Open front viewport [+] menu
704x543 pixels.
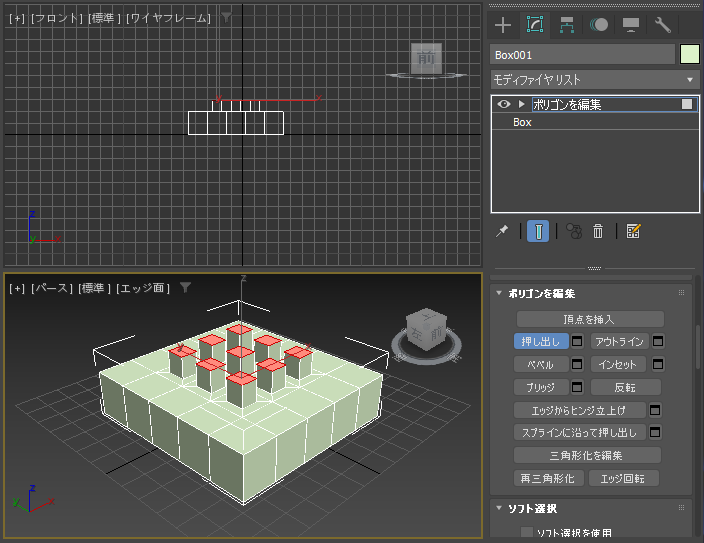(x=17, y=18)
